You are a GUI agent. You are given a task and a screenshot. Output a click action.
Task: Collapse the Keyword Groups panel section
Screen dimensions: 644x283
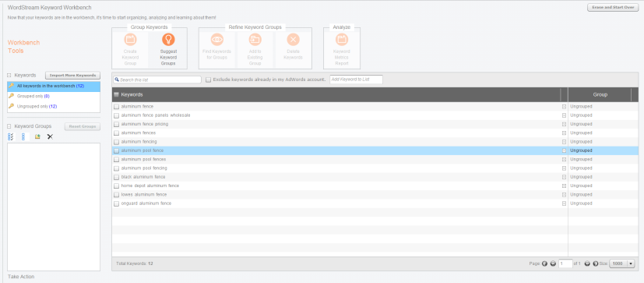(x=9, y=126)
